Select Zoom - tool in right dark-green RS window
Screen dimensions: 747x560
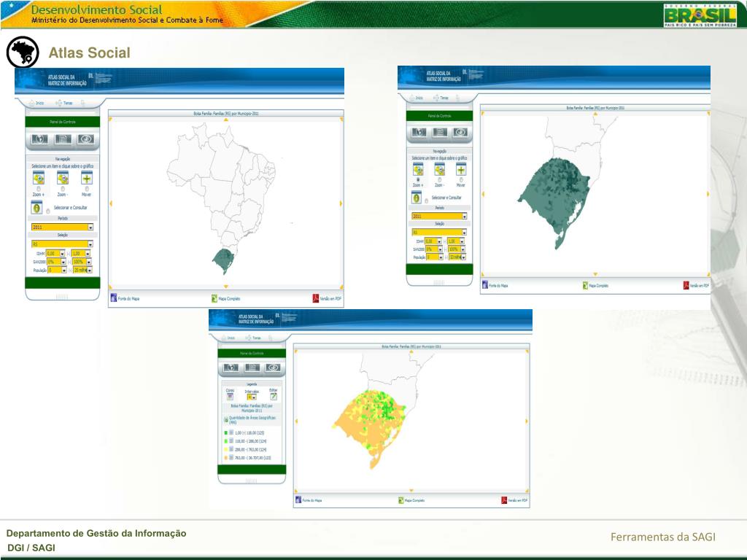[439, 169]
